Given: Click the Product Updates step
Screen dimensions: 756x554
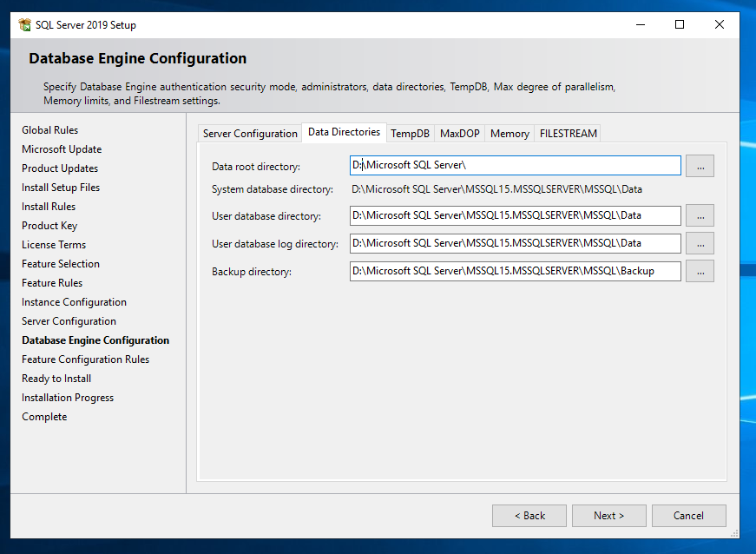Looking at the screenshot, I should click(x=60, y=168).
